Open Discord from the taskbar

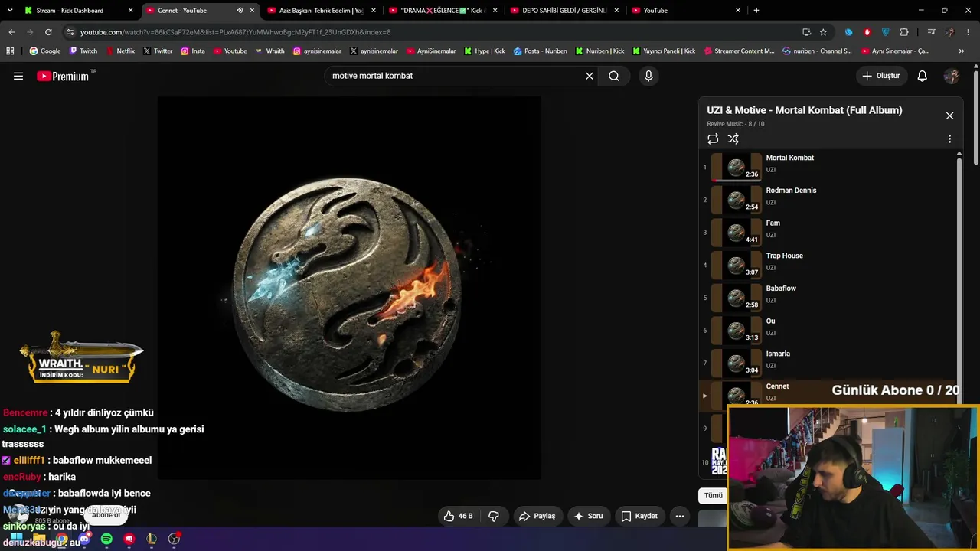click(84, 539)
